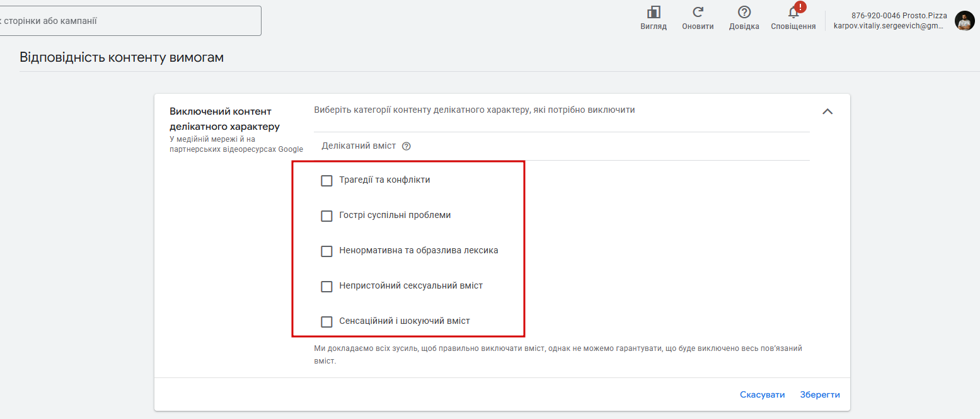Click red alert badge on notifications
980x419 pixels.
coord(800,7)
